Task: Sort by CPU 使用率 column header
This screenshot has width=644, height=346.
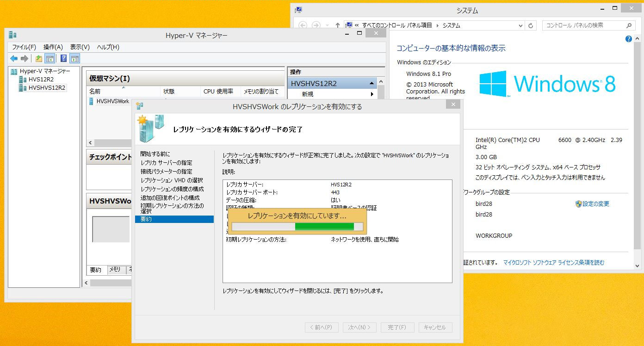Action: pyautogui.click(x=220, y=92)
